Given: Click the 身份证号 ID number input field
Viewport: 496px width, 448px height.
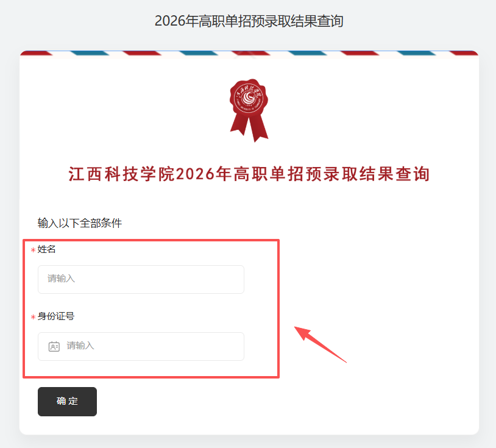Looking at the screenshot, I should click(141, 346).
